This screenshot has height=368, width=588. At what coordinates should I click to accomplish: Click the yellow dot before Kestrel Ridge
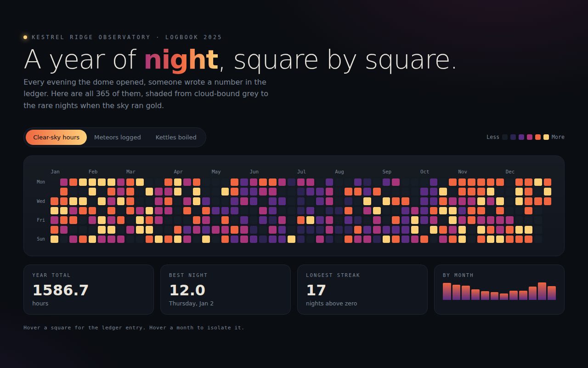point(25,37)
